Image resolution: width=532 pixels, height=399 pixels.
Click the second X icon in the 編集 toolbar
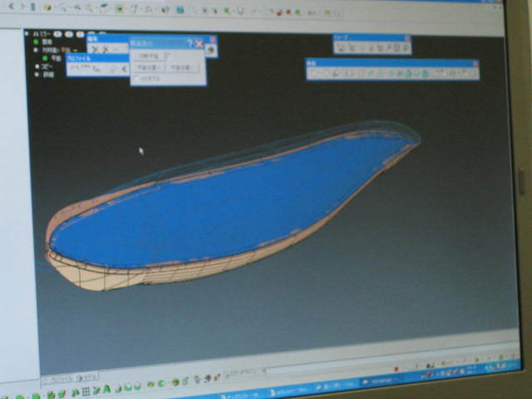click(x=105, y=50)
